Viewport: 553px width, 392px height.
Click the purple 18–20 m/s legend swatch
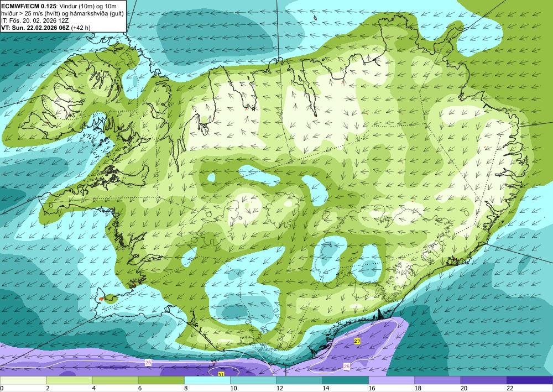[437, 380]
